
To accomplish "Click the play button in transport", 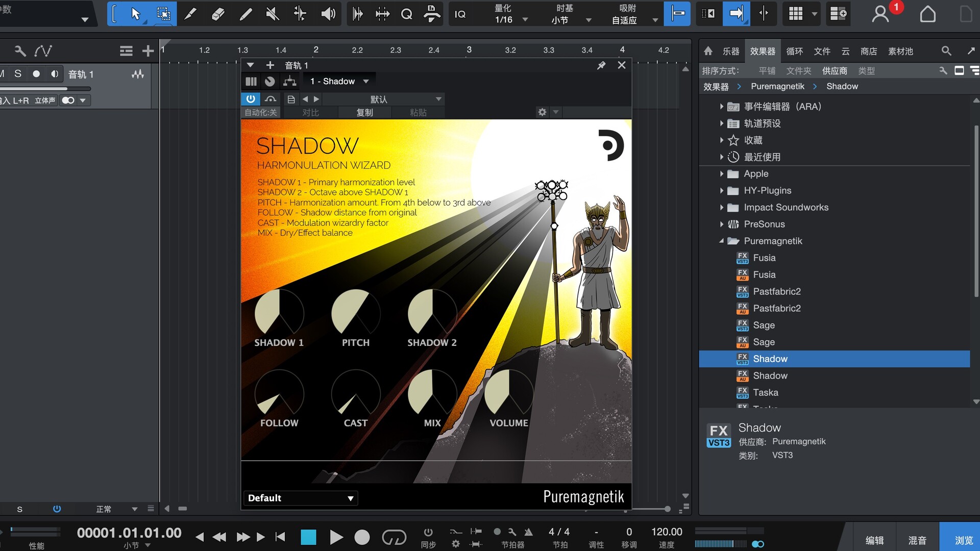I will pyautogui.click(x=336, y=537).
